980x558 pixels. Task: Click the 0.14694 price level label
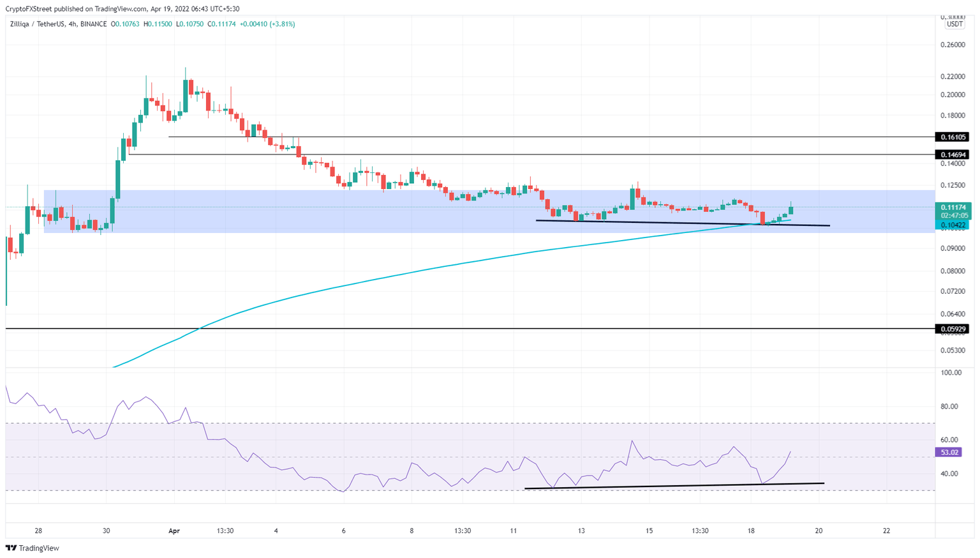(x=953, y=154)
